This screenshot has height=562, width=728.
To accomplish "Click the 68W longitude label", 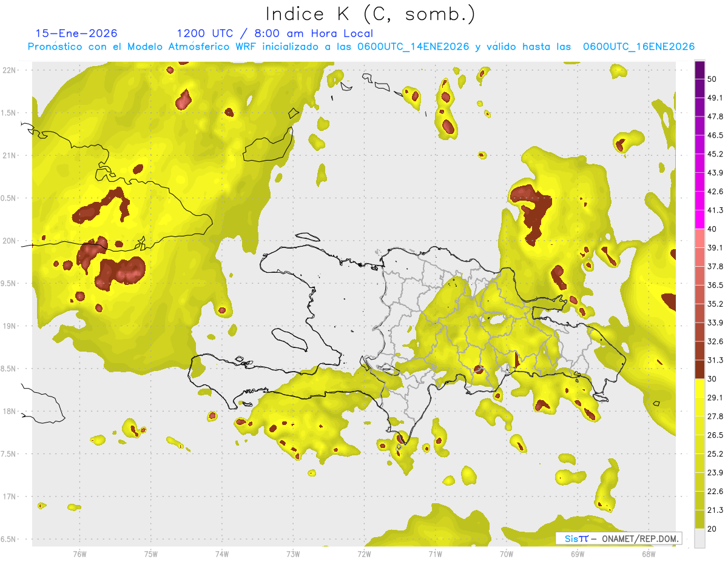I will click(649, 554).
